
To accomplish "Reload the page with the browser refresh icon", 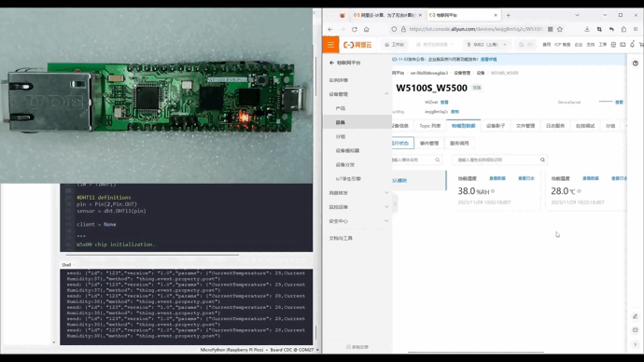I will [x=355, y=29].
